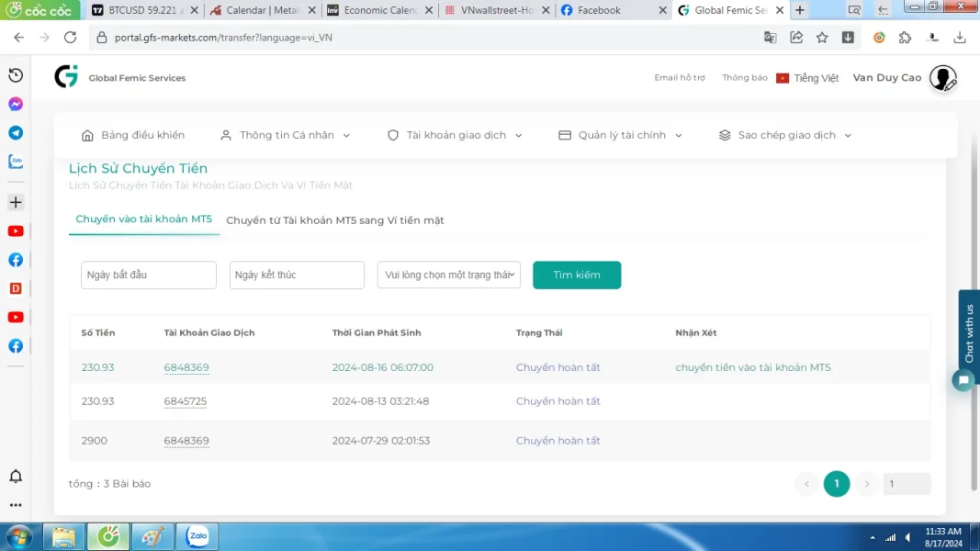Show hidden system tray icons arrow

873,537
